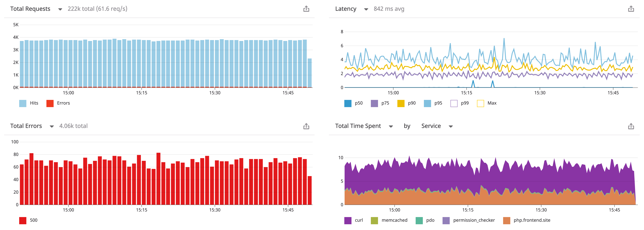Click the Total Errors title
This screenshot has height=230, width=644.
tap(26, 126)
